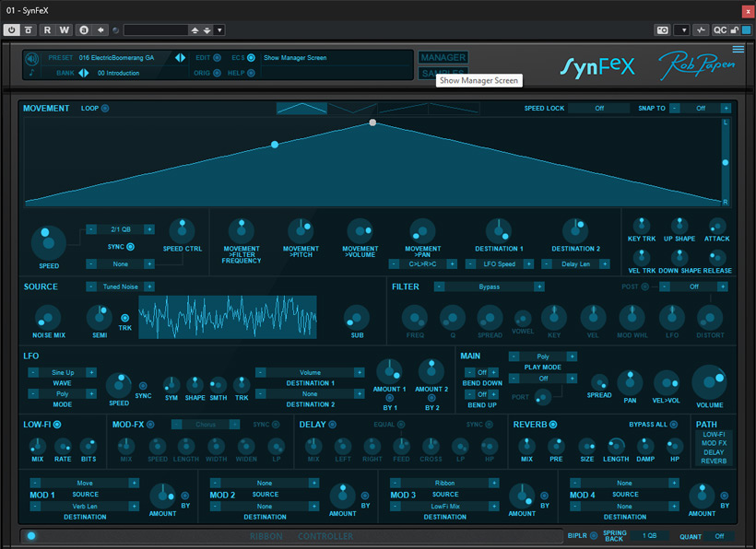Image resolution: width=756 pixels, height=549 pixels.
Task: Click the SPEED CTRL knob
Action: (x=182, y=230)
